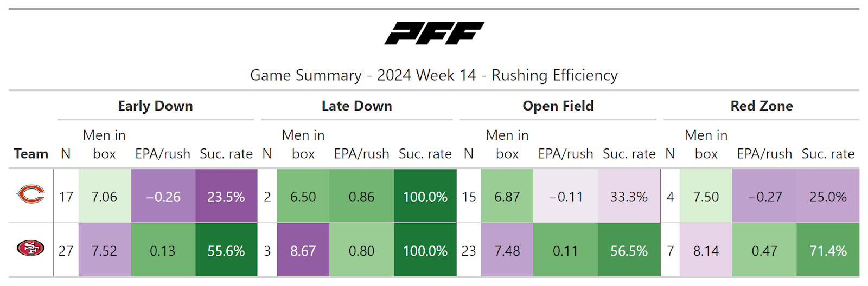868x286 pixels.
Task: Select the Early Down column group header
Action: tap(155, 106)
